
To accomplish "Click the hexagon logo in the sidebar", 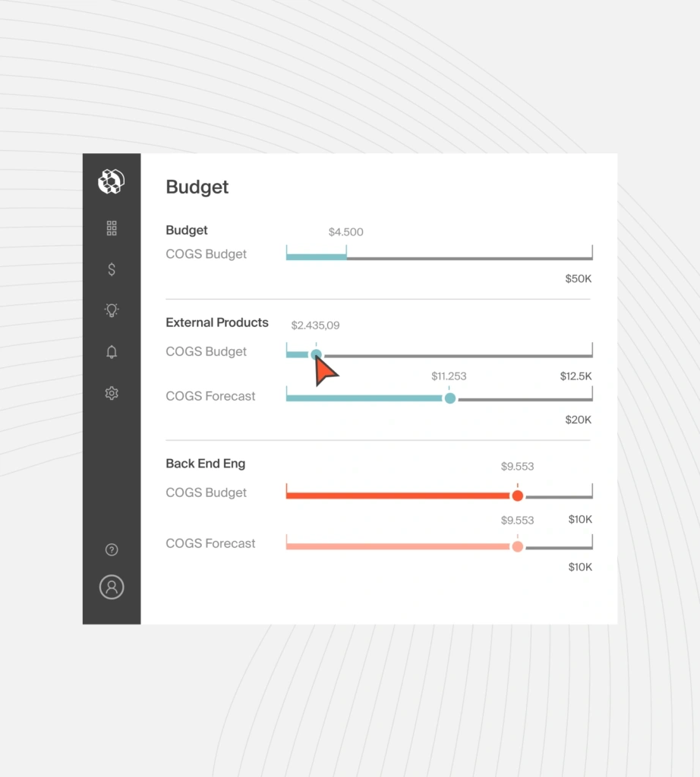I will pyautogui.click(x=112, y=181).
